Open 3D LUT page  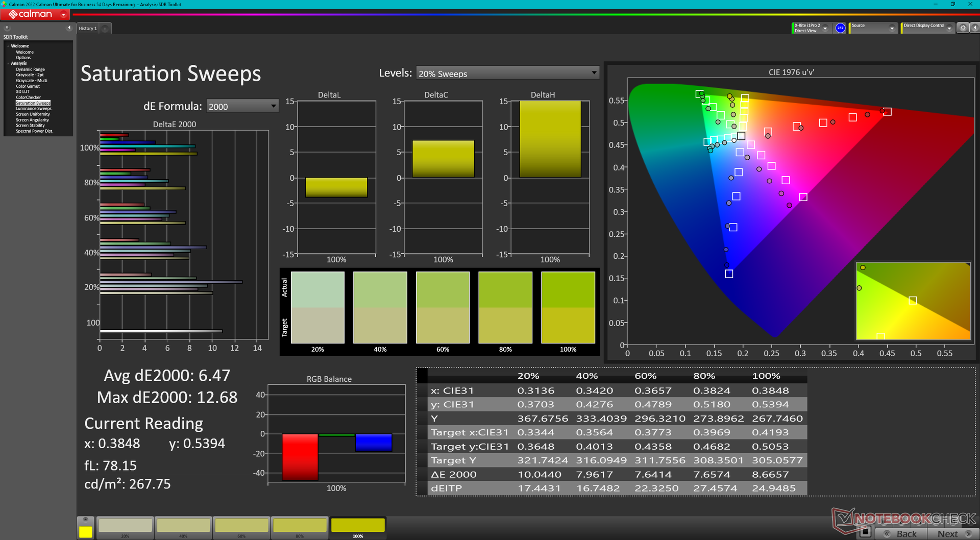(22, 92)
